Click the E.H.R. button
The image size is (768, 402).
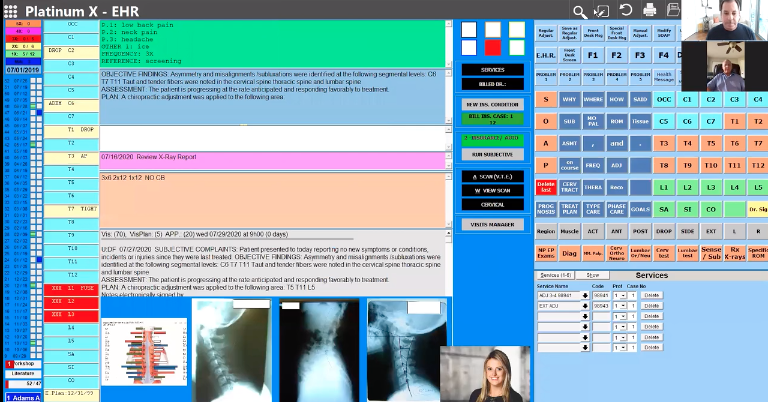pos(546,55)
